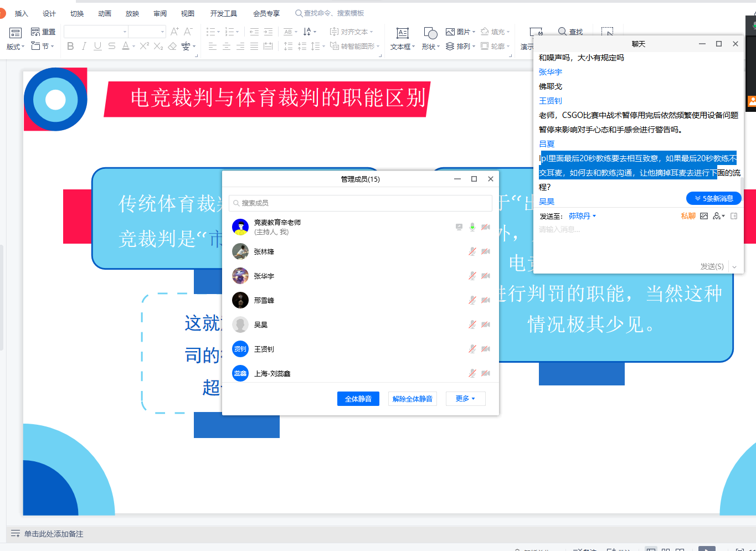Toggle camera for member 王贤钊

[x=486, y=349]
